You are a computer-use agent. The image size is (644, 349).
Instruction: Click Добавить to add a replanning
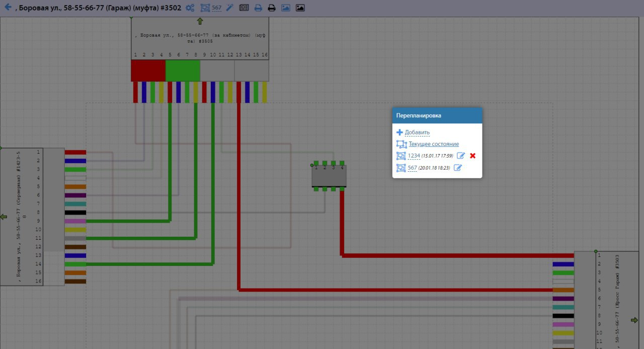point(417,132)
